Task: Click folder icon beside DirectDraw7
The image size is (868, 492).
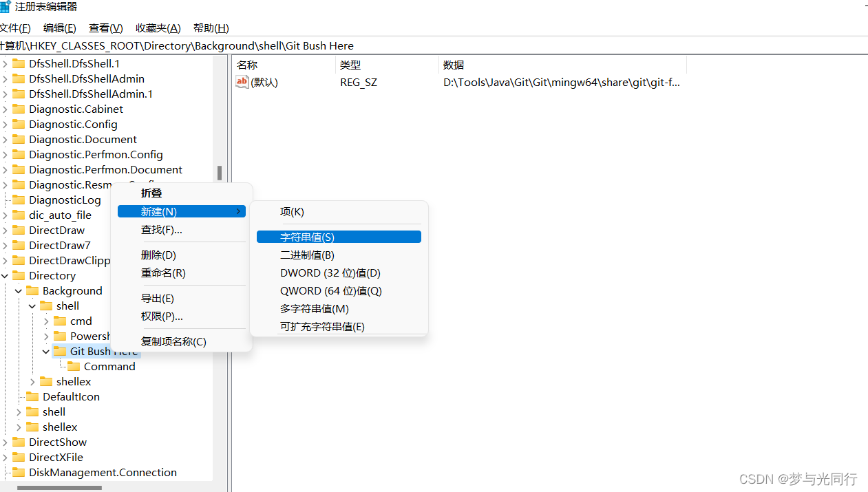Action: pos(19,245)
